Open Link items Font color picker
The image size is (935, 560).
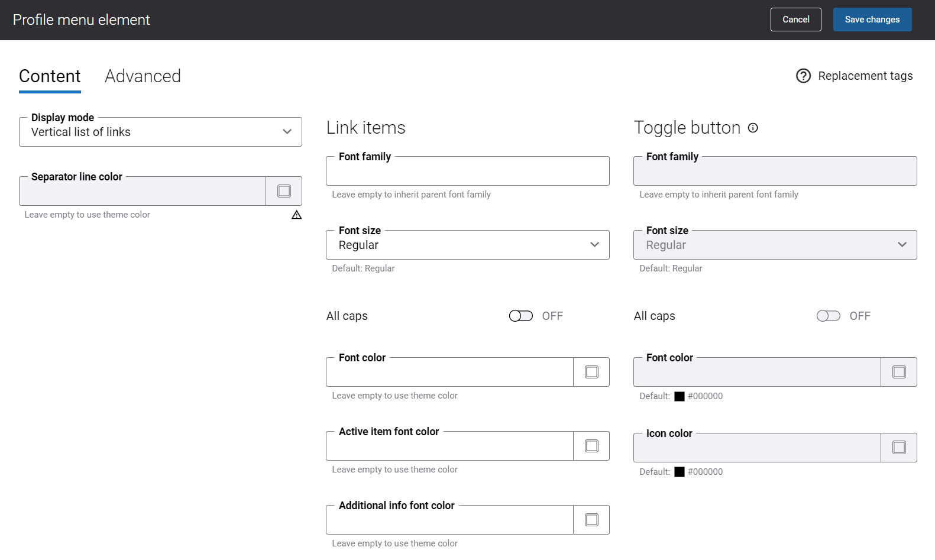click(x=591, y=372)
